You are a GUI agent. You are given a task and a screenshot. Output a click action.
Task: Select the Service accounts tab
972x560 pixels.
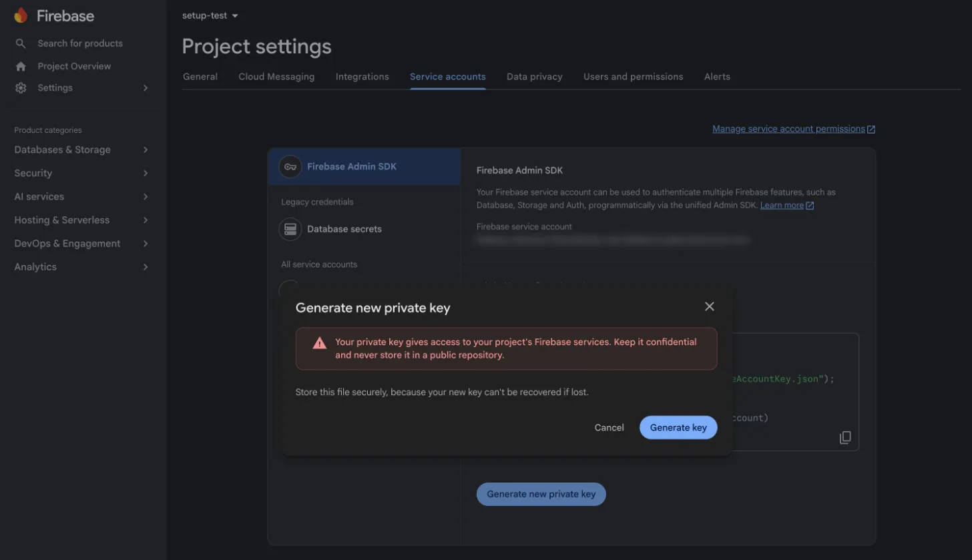448,77
